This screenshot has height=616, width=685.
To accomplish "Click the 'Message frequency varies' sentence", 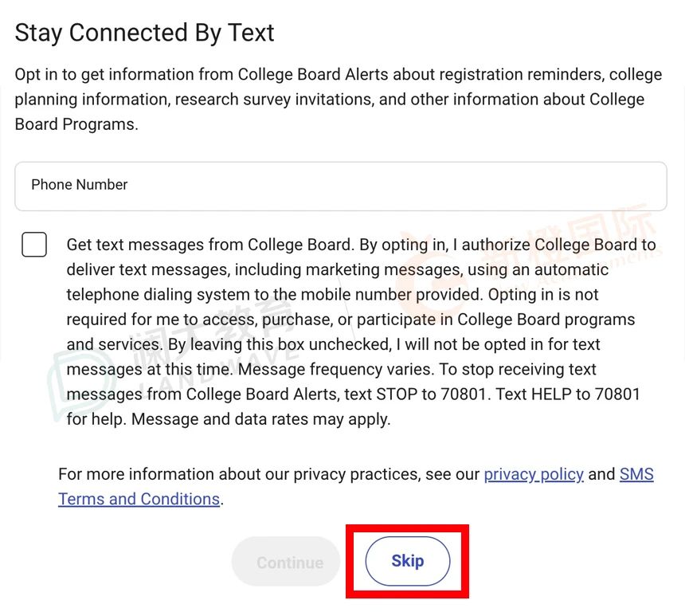I will pyautogui.click(x=336, y=370).
